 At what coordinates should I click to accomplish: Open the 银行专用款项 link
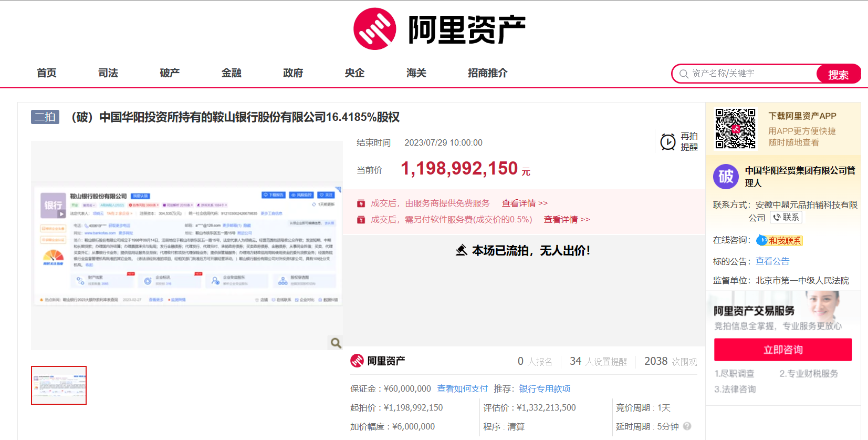pos(545,389)
